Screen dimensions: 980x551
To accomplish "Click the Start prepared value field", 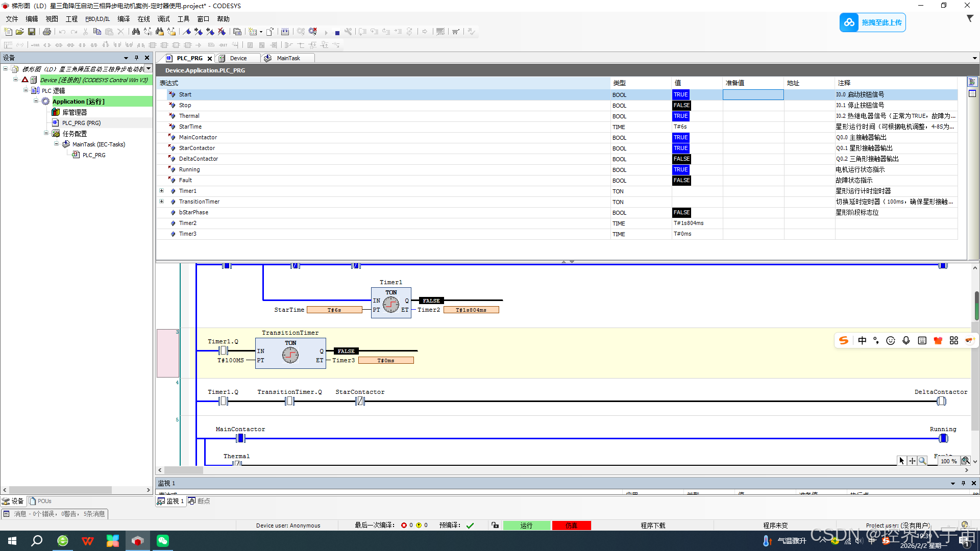I will pos(752,94).
